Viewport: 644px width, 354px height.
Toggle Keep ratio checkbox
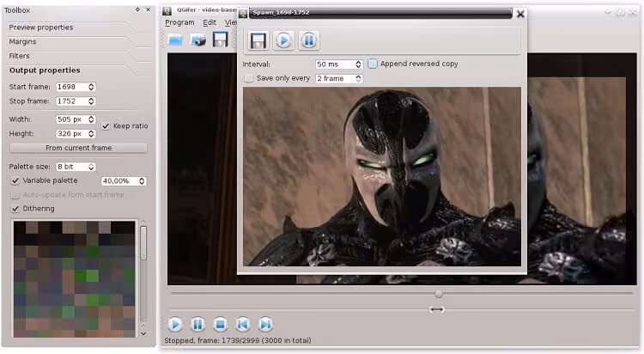coord(106,126)
